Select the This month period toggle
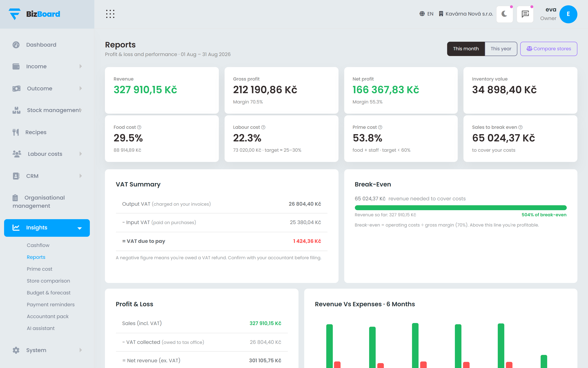 point(466,49)
